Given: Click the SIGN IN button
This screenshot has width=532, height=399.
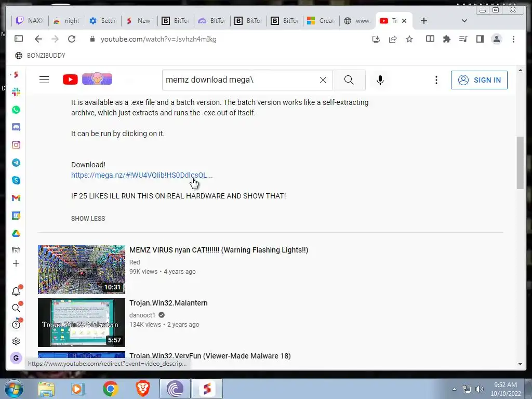Looking at the screenshot, I should tap(479, 80).
